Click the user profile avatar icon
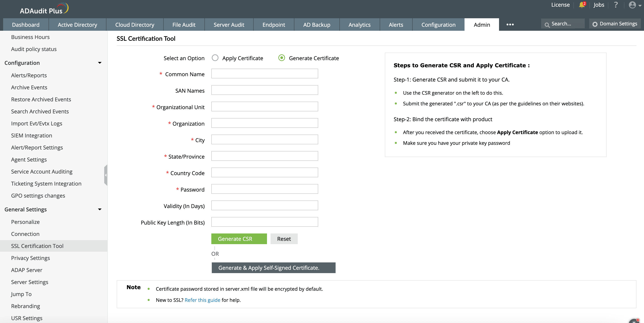Image resolution: width=644 pixels, height=323 pixels. tap(632, 5)
